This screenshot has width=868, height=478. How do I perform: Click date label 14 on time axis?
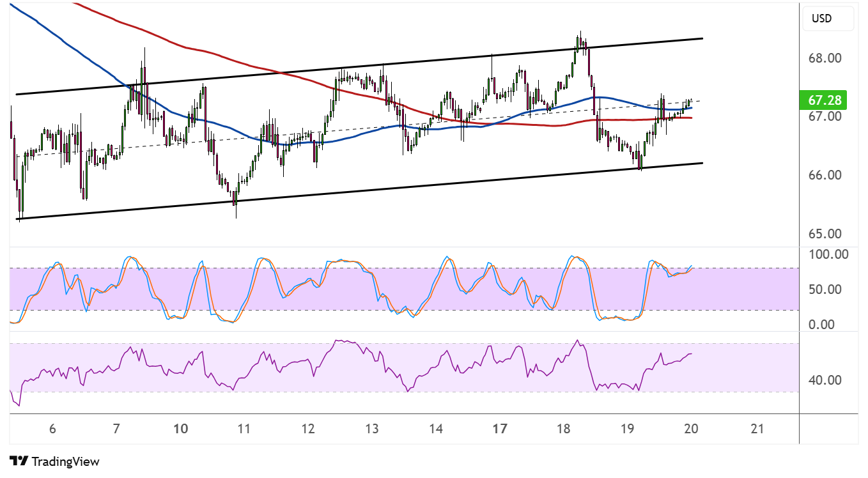tap(437, 429)
